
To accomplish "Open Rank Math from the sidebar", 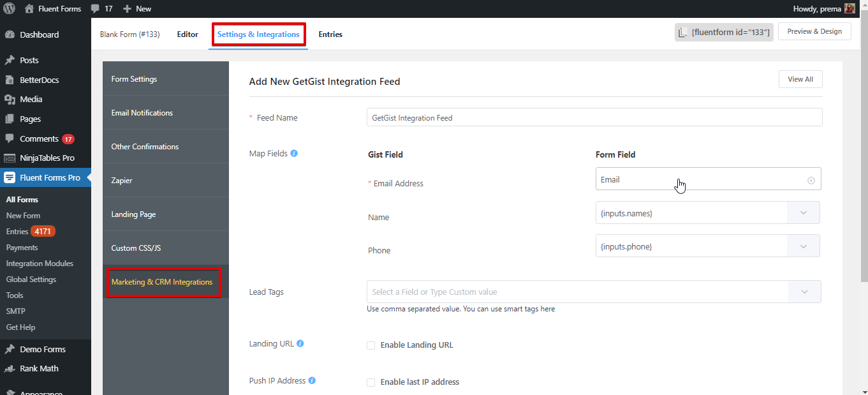I will (38, 368).
